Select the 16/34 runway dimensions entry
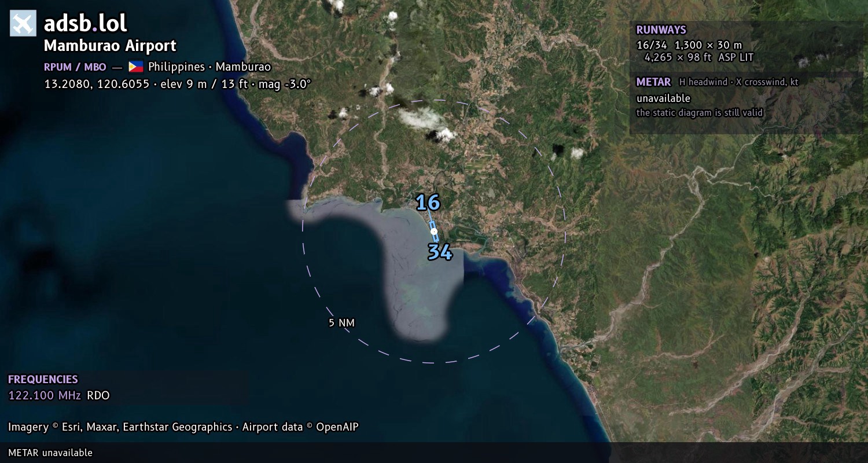The width and height of the screenshot is (868, 463). [x=694, y=51]
